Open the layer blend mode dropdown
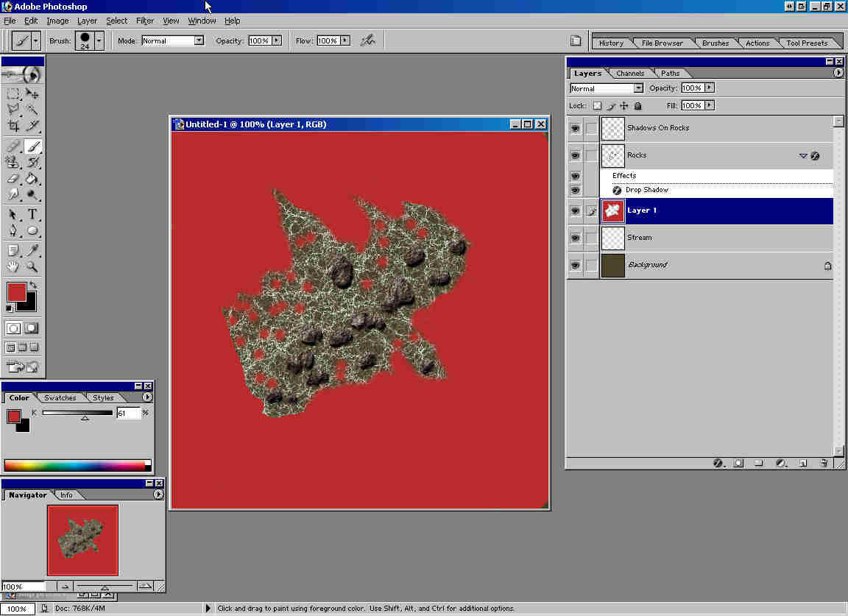This screenshot has height=616, width=848. click(x=638, y=88)
